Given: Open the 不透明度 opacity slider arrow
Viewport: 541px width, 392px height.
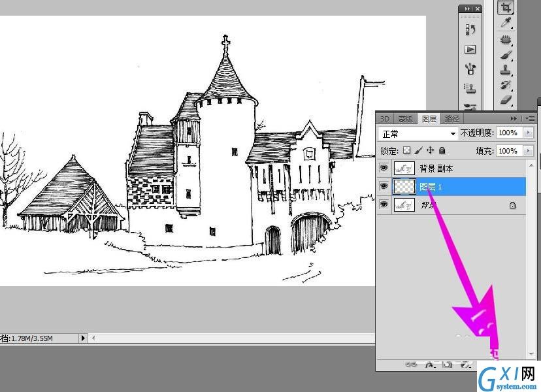Looking at the screenshot, I should click(528, 133).
